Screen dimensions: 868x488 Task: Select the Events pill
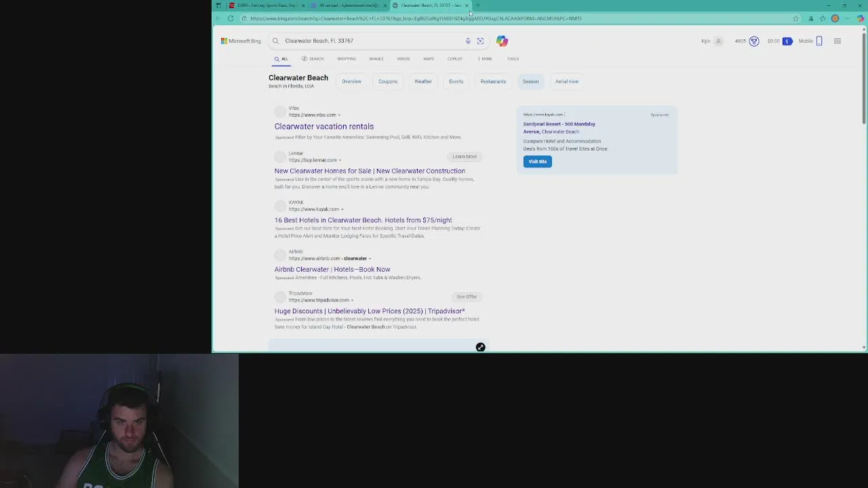coord(456,81)
